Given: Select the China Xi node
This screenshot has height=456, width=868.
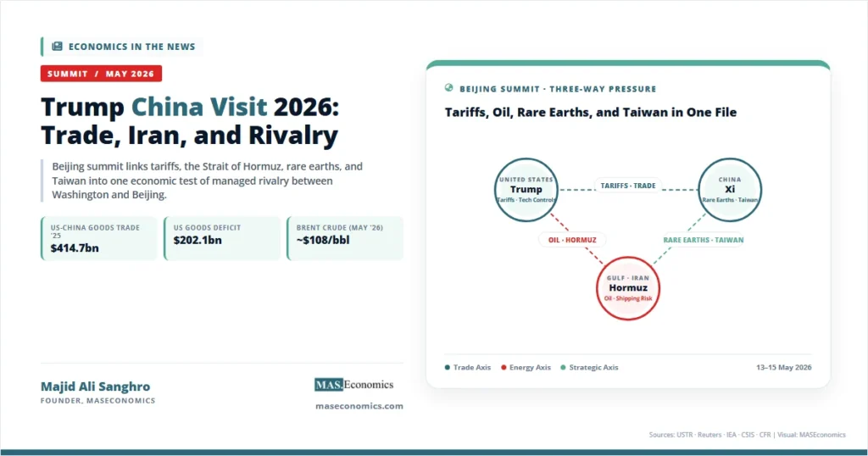Looking at the screenshot, I should [730, 190].
